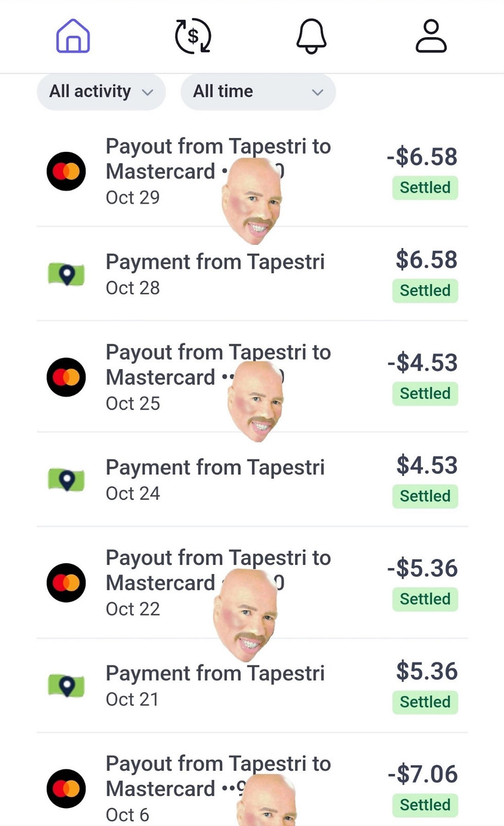Click the green payment icon on Oct 28 row
The height and width of the screenshot is (826, 504).
pyautogui.click(x=66, y=274)
